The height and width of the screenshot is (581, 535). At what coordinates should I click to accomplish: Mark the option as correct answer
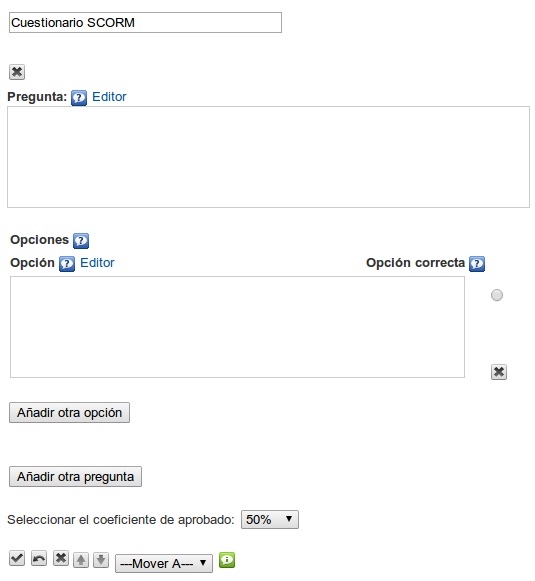click(497, 295)
